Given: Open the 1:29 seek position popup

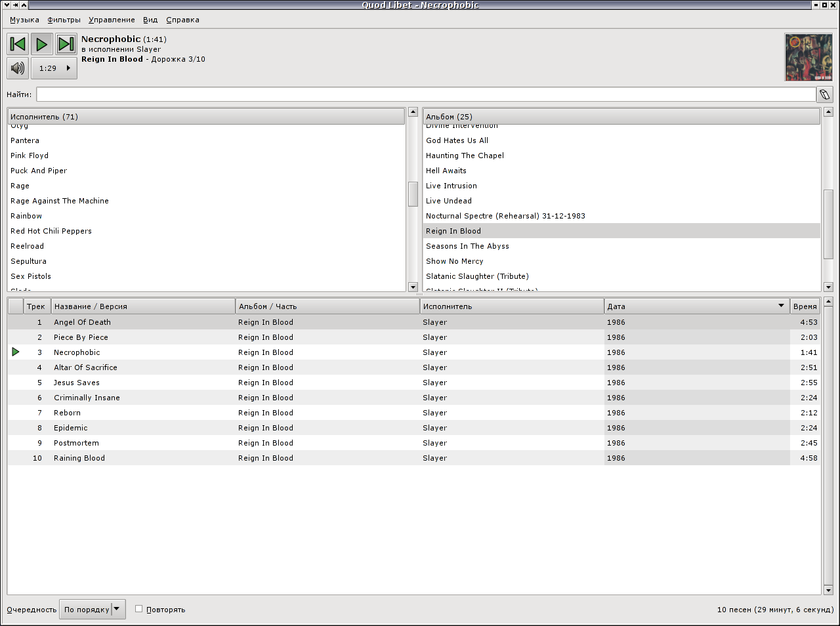Looking at the screenshot, I should tap(54, 68).
